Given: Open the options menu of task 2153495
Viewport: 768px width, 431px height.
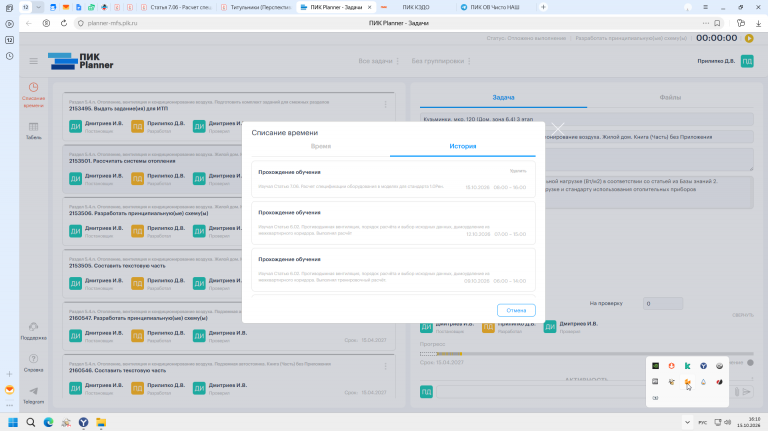Looking at the screenshot, I should pos(385,104).
